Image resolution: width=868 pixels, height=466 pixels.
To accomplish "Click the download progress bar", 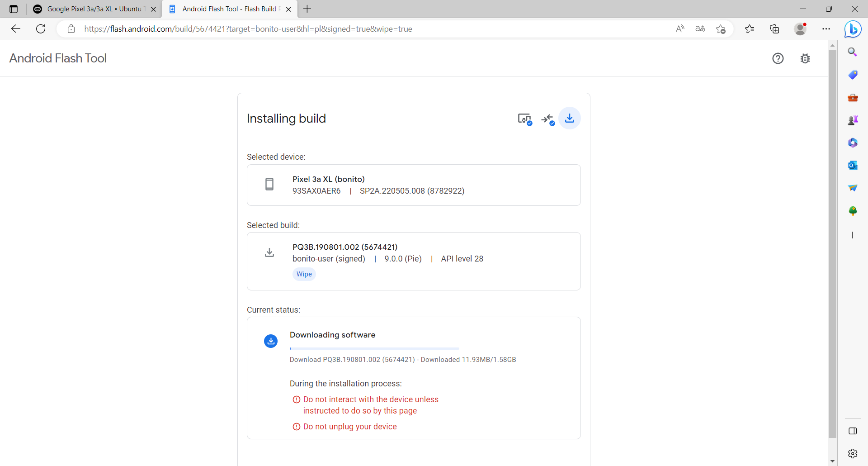I will click(x=374, y=348).
